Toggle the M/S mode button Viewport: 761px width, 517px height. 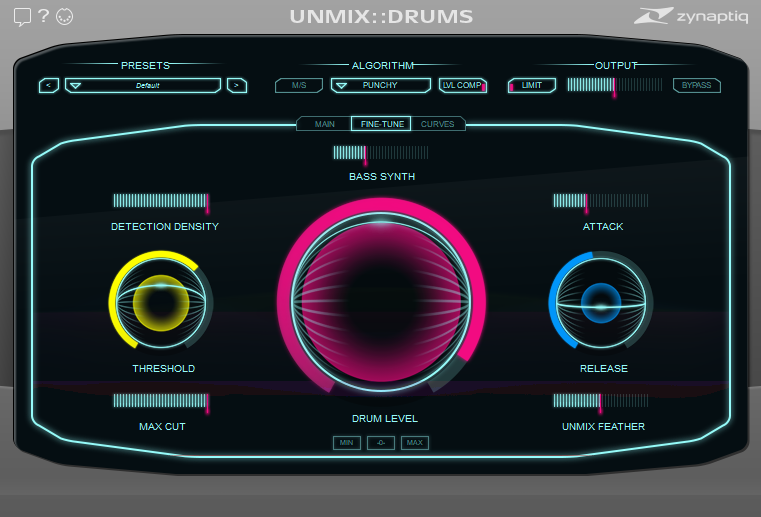299,85
